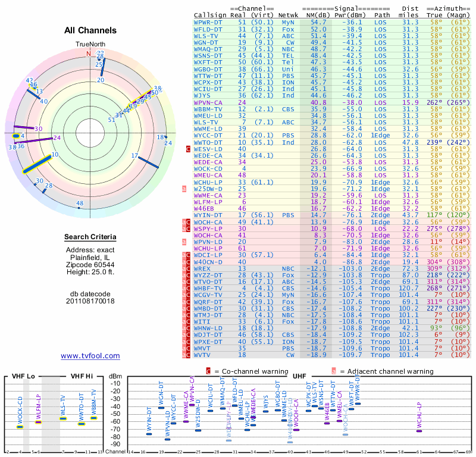Click the WLFM-LP marker in VHF chart
The image size is (476, 457).
pyautogui.click(x=38, y=422)
